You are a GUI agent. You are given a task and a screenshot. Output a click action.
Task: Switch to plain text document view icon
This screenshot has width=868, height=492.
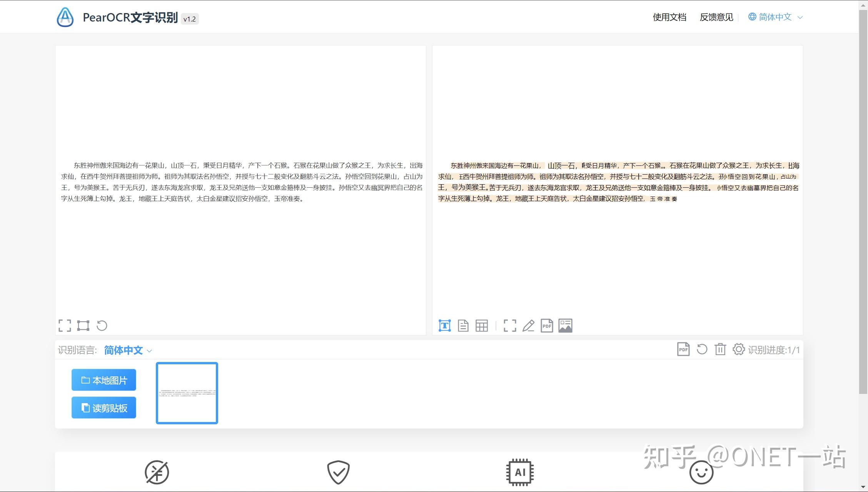pyautogui.click(x=463, y=325)
